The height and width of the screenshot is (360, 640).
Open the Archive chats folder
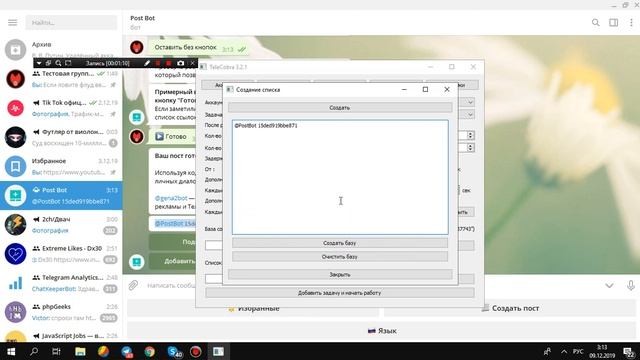coord(61,49)
